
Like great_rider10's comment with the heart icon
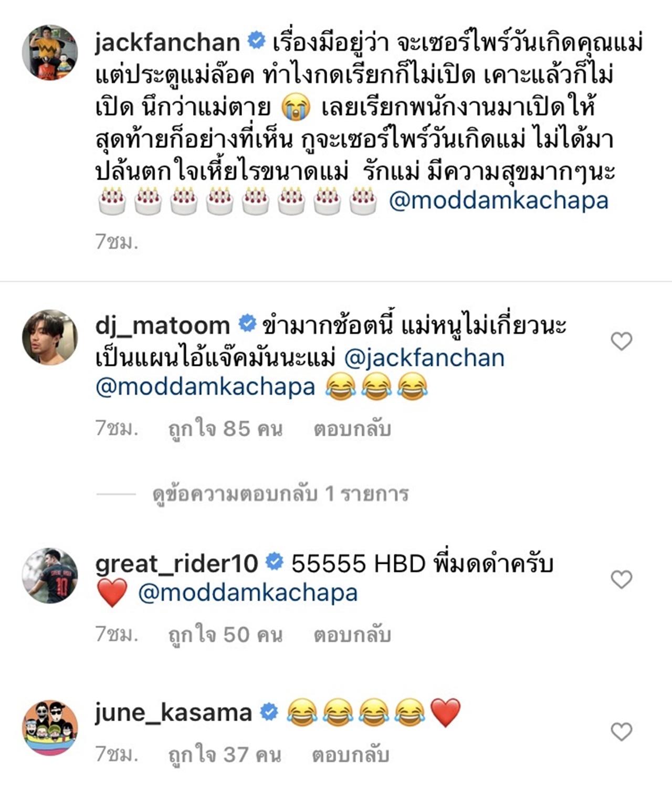point(622,580)
